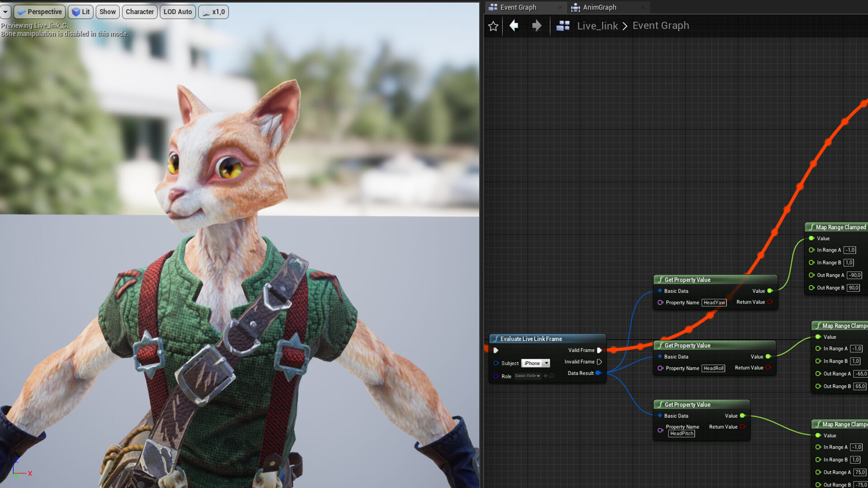This screenshot has width=868, height=488.
Task: Open the Show menu in viewport
Action: (108, 12)
